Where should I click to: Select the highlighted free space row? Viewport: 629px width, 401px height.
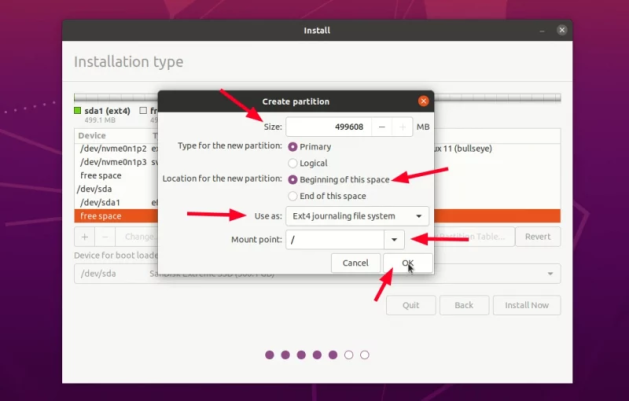tap(115, 215)
